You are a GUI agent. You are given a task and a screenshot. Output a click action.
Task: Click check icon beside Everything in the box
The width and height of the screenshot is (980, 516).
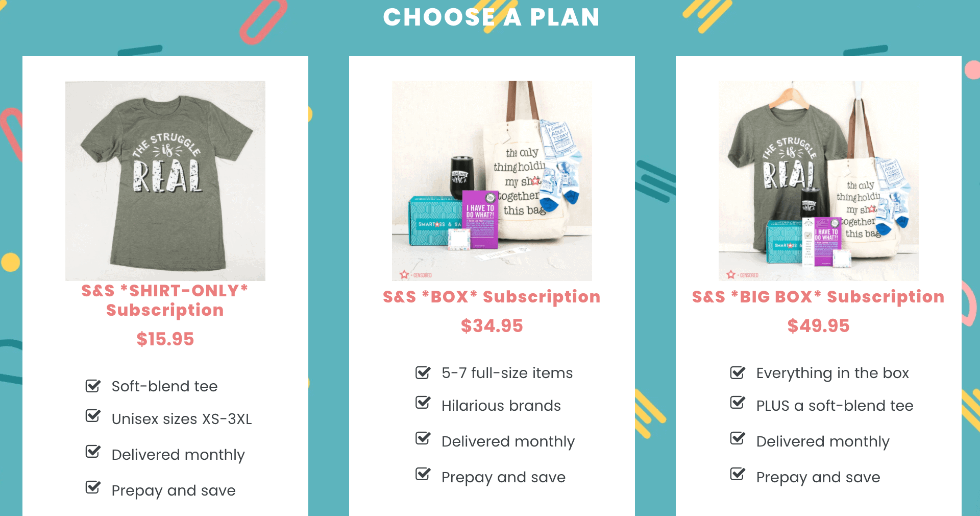[738, 372]
